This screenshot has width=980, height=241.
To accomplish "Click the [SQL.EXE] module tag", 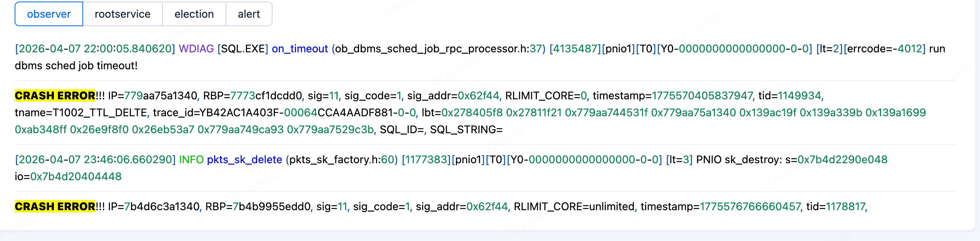I will point(243,49).
